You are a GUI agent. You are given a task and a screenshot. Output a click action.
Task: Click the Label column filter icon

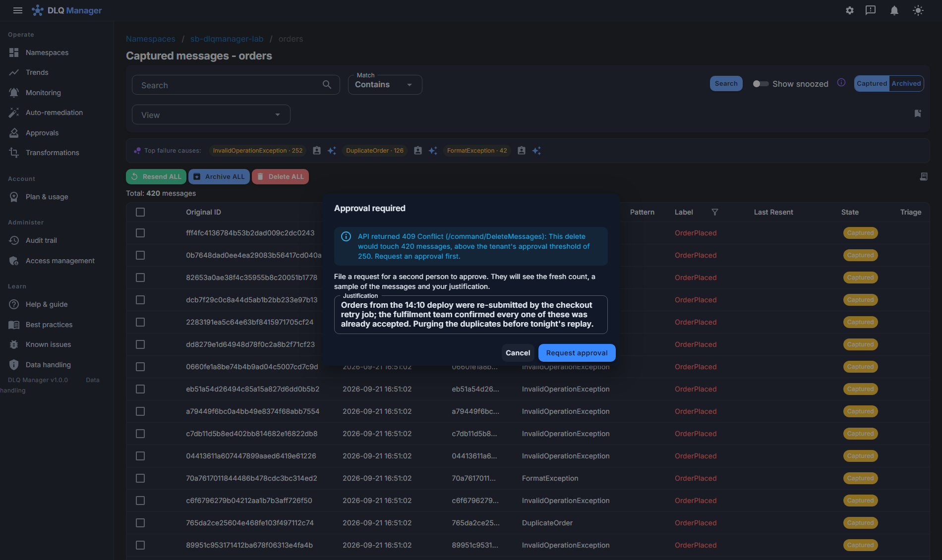(x=715, y=212)
